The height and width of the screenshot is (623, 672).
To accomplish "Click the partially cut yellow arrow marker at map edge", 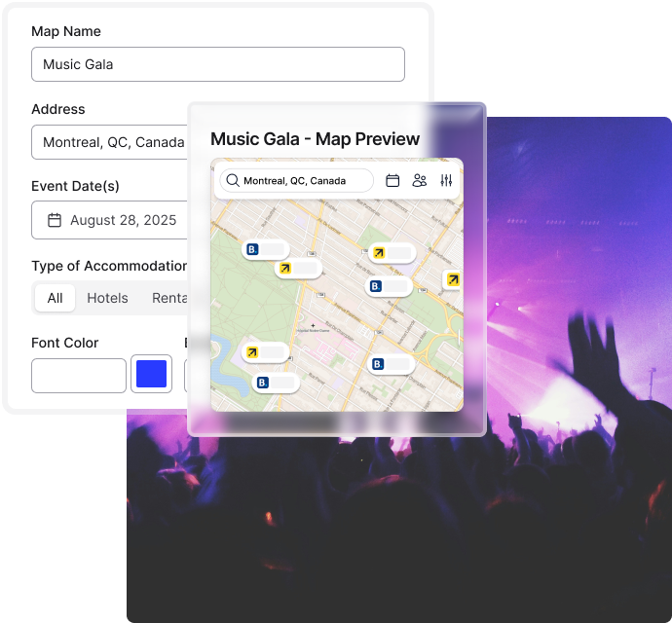I will coord(452,279).
